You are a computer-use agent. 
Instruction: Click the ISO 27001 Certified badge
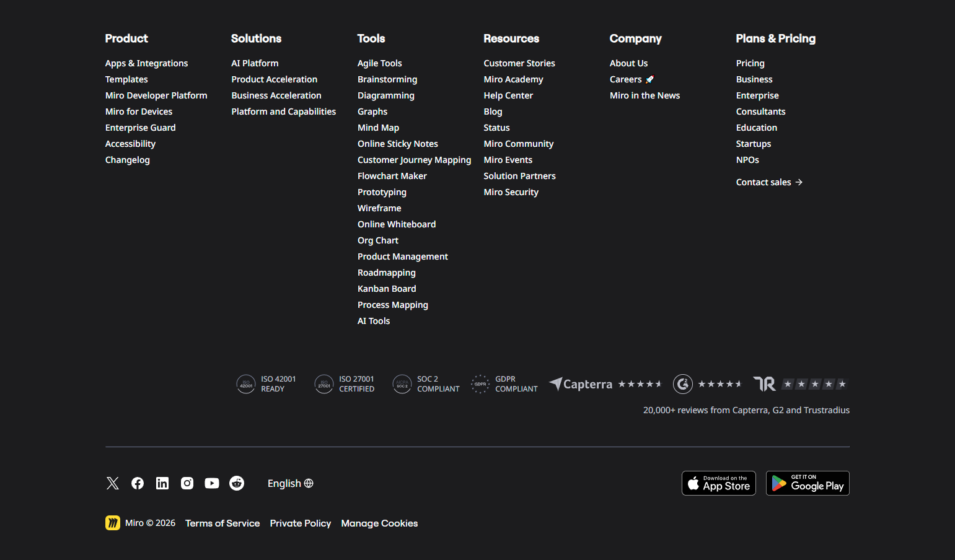coord(345,384)
